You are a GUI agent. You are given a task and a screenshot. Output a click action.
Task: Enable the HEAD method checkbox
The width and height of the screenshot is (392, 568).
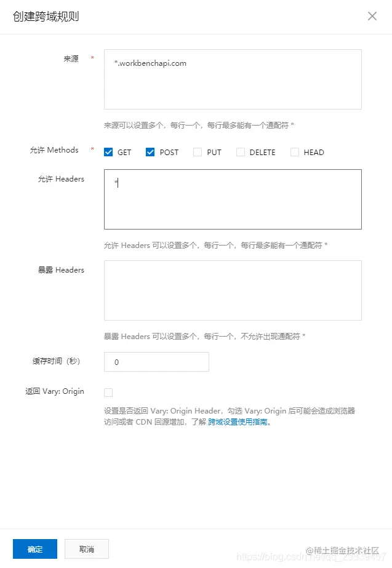[x=295, y=152]
